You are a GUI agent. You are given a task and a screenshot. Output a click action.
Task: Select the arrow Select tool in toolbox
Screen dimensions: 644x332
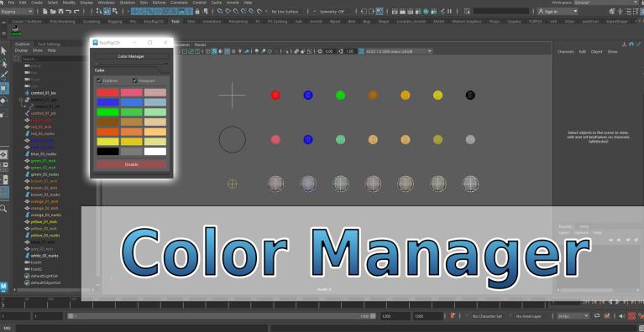(3, 51)
